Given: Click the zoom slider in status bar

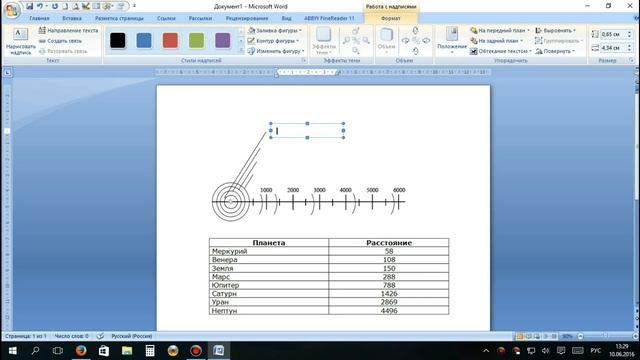Looking at the screenshot, I should pyautogui.click(x=606, y=336).
